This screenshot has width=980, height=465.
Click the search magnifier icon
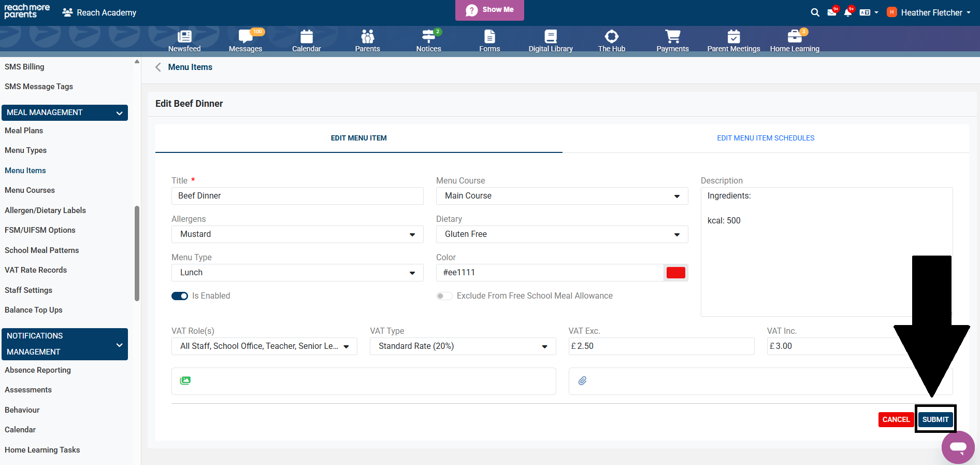click(x=815, y=12)
